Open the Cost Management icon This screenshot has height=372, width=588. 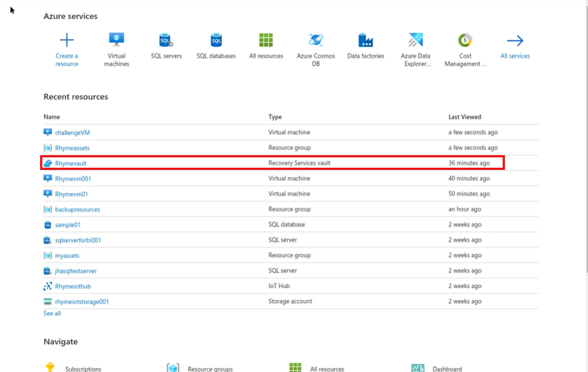(x=465, y=40)
